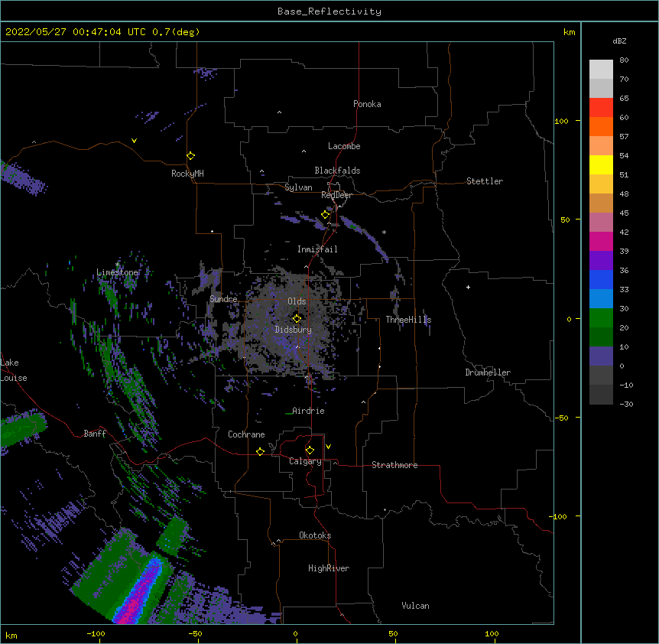Image resolution: width=659 pixels, height=644 pixels.
Task: Click the 80 value in the dBZ legend
Action: coord(624,60)
